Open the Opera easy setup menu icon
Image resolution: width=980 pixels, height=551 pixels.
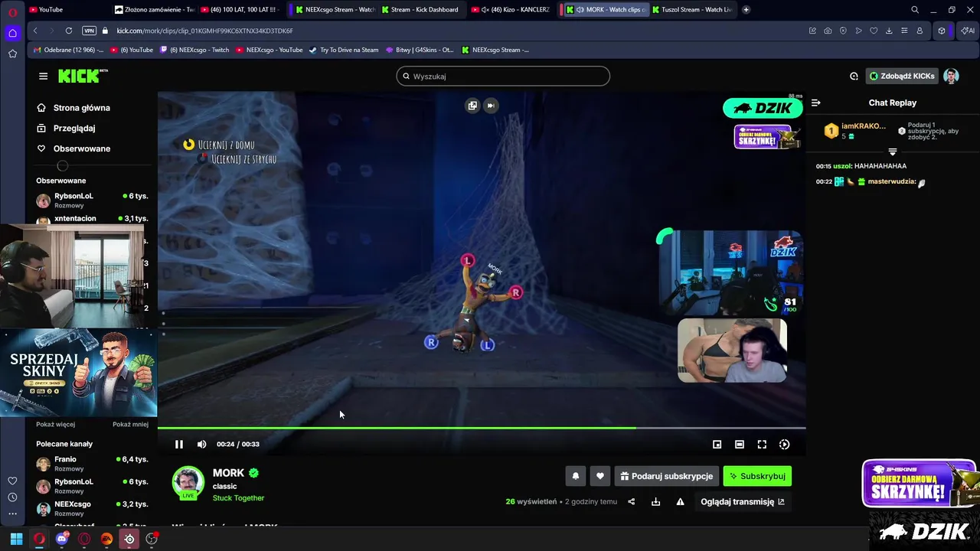[904, 31]
